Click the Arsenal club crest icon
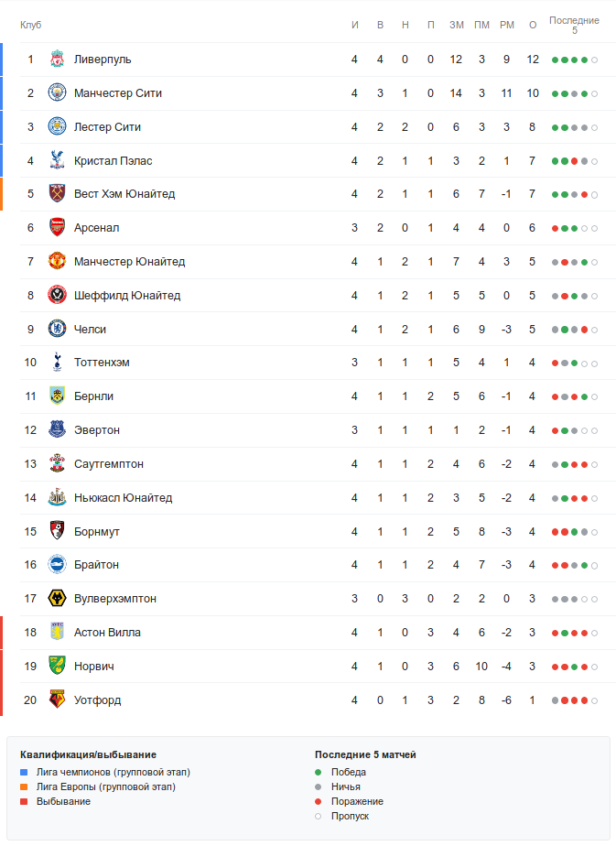Viewport: 616px width, 846px height. tap(57, 228)
